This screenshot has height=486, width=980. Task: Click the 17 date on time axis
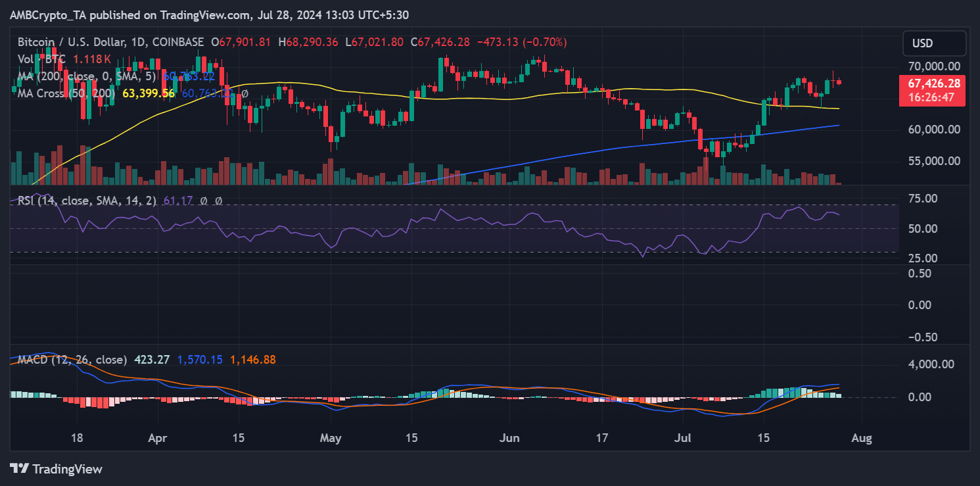[x=602, y=439]
